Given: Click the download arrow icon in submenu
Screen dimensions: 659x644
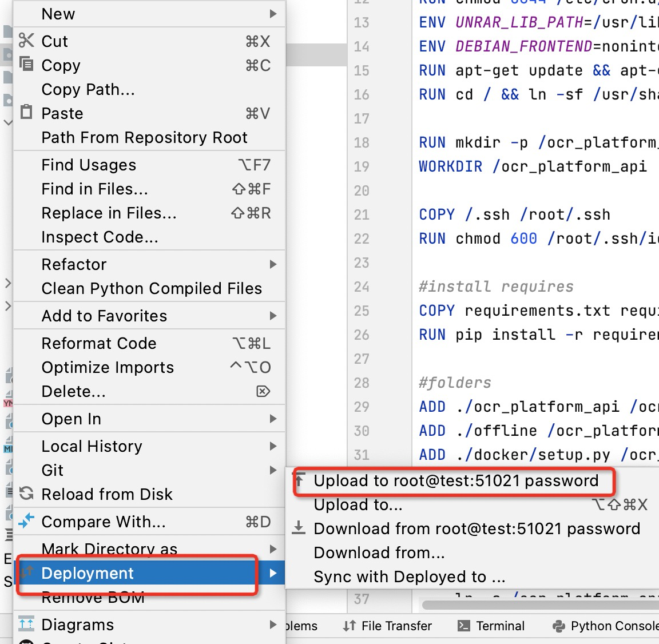Looking at the screenshot, I should coord(299,528).
